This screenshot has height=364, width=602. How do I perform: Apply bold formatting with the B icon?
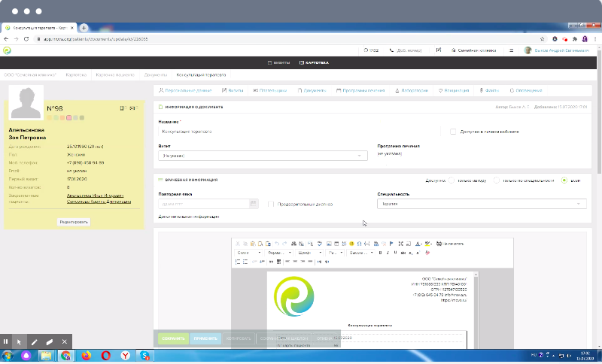coord(380,253)
